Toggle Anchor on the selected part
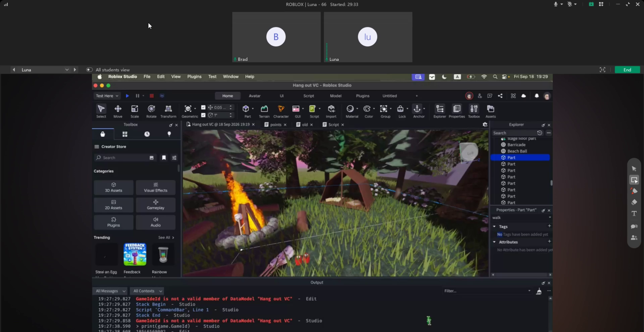Image resolution: width=644 pixels, height=332 pixels. (417, 109)
